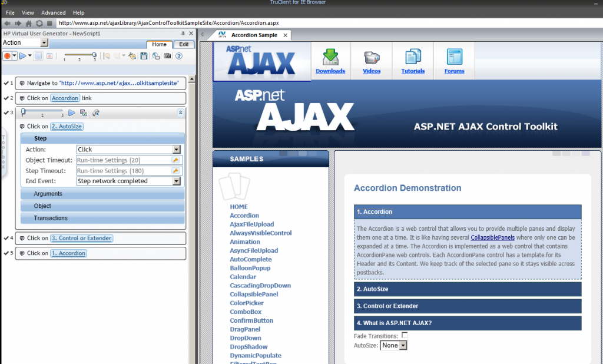Take a snapshot with the camera icon
The image size is (603, 364).
coord(167,56)
